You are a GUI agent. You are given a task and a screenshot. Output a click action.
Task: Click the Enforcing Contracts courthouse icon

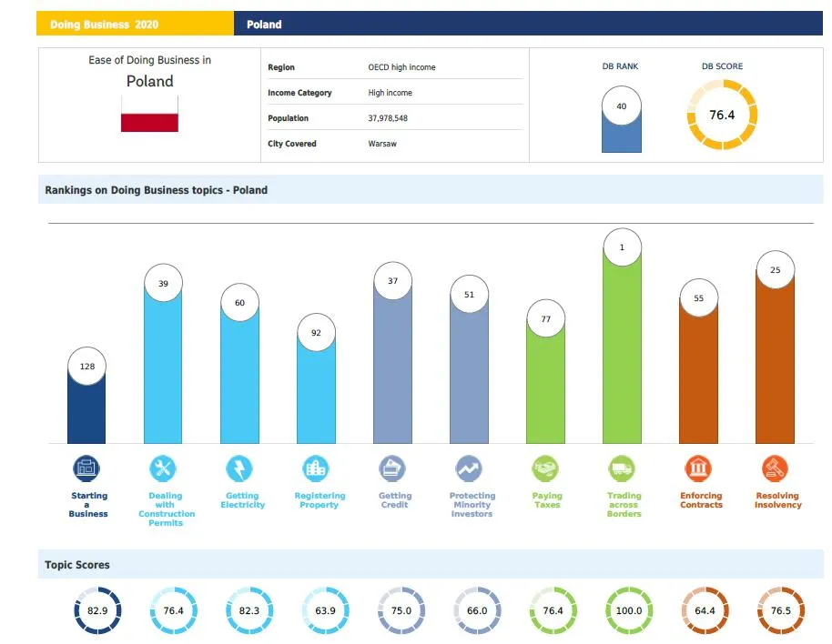[x=698, y=469]
